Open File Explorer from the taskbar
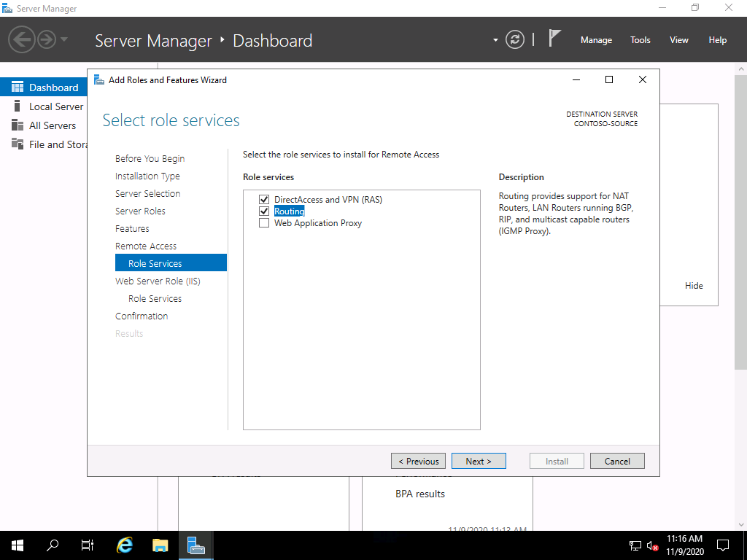 point(160,545)
